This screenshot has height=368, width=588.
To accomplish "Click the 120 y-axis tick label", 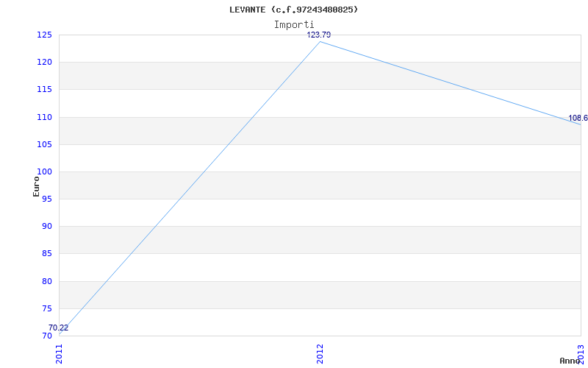I will 44,63.
